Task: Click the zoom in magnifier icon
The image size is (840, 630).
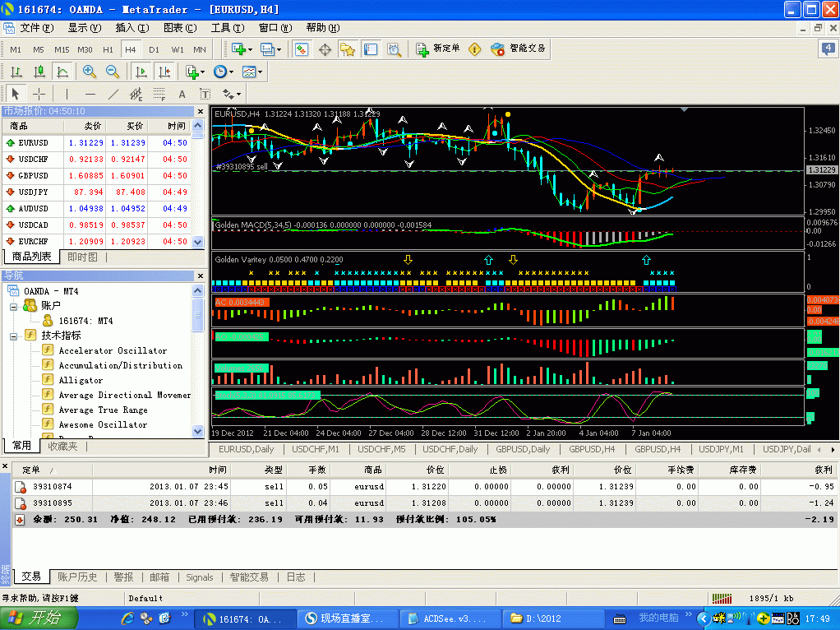Action: (90, 72)
